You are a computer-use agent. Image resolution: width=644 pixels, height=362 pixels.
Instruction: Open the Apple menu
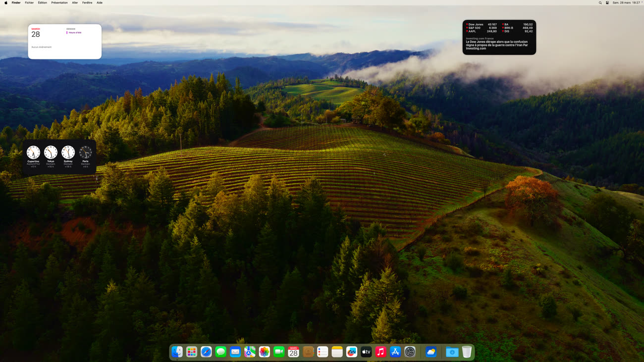coord(6,2)
